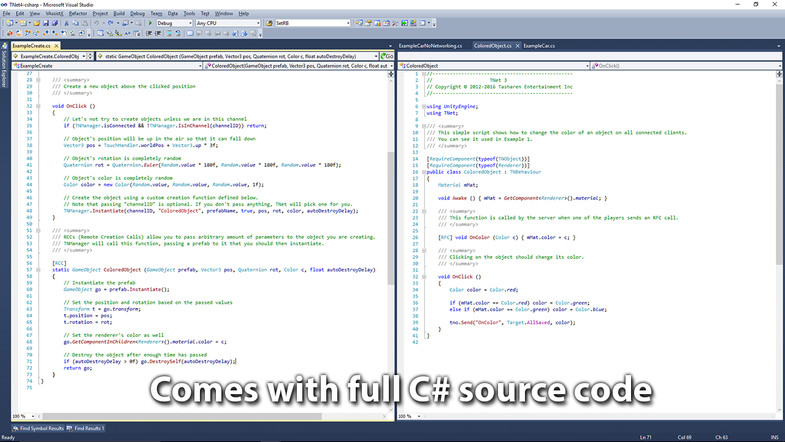Click the Increase Line Indent icon
The height and width of the screenshot is (442, 785).
pyautogui.click(x=158, y=34)
